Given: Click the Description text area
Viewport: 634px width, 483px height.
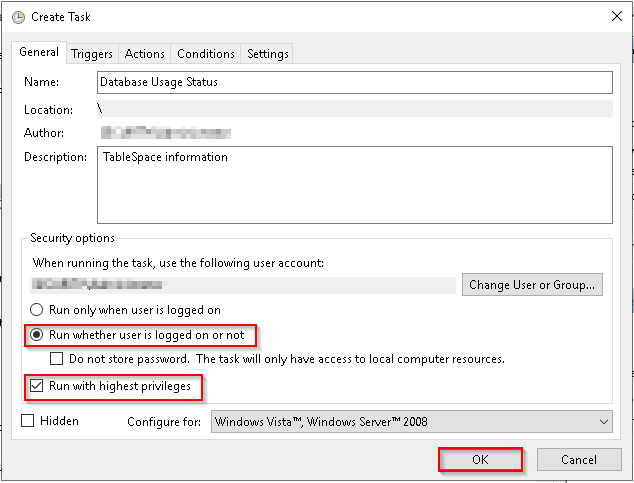Looking at the screenshot, I should click(354, 184).
